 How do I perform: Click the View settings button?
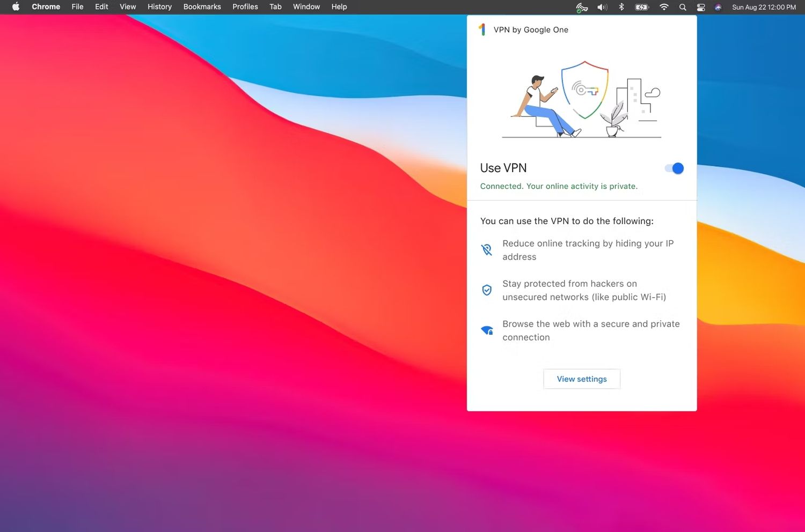click(x=582, y=379)
